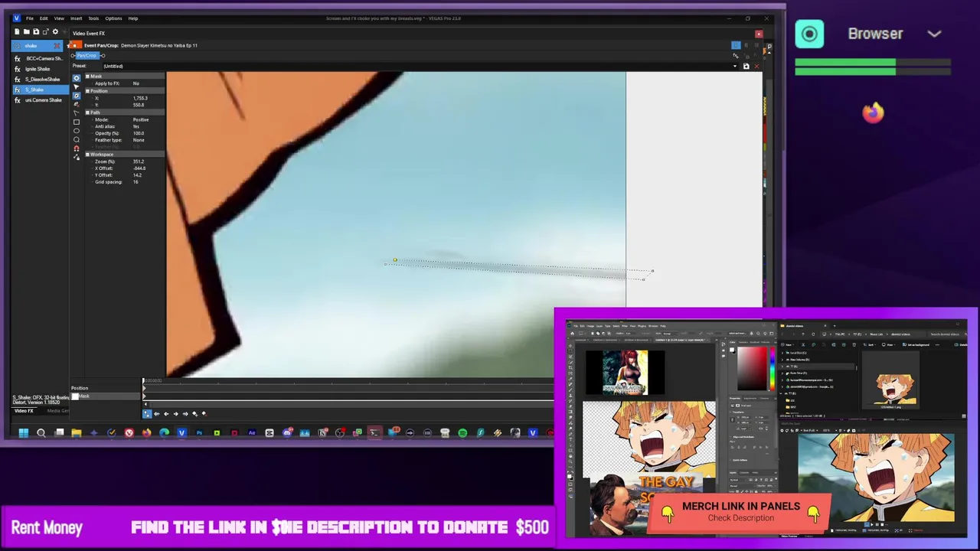Go to the next keyframe

tap(176, 414)
